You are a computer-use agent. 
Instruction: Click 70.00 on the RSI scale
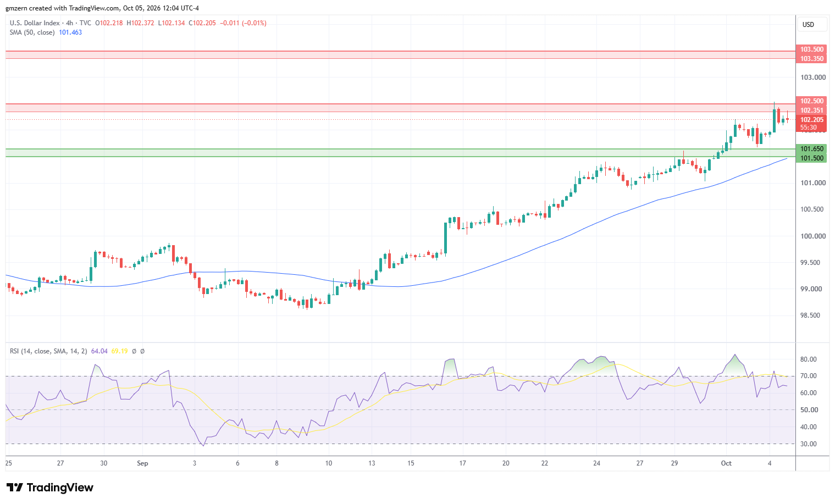pos(809,376)
